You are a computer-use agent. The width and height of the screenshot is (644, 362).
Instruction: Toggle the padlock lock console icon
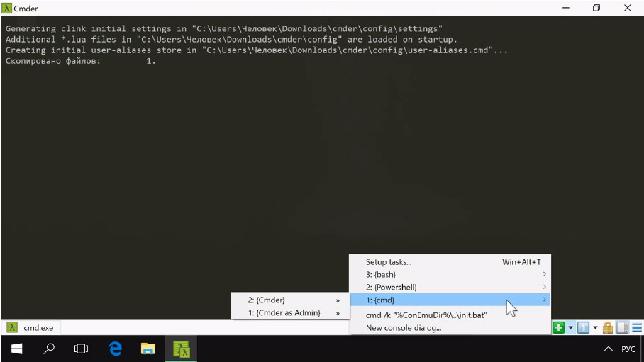[608, 327]
